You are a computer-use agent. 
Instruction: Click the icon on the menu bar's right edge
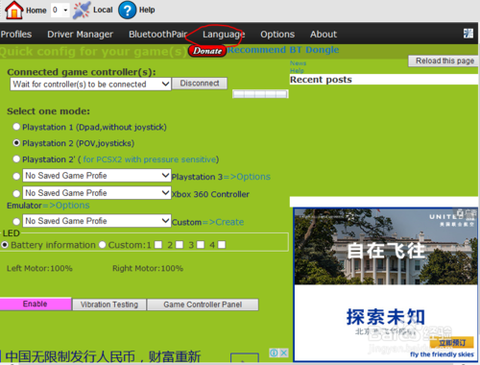coord(468,33)
